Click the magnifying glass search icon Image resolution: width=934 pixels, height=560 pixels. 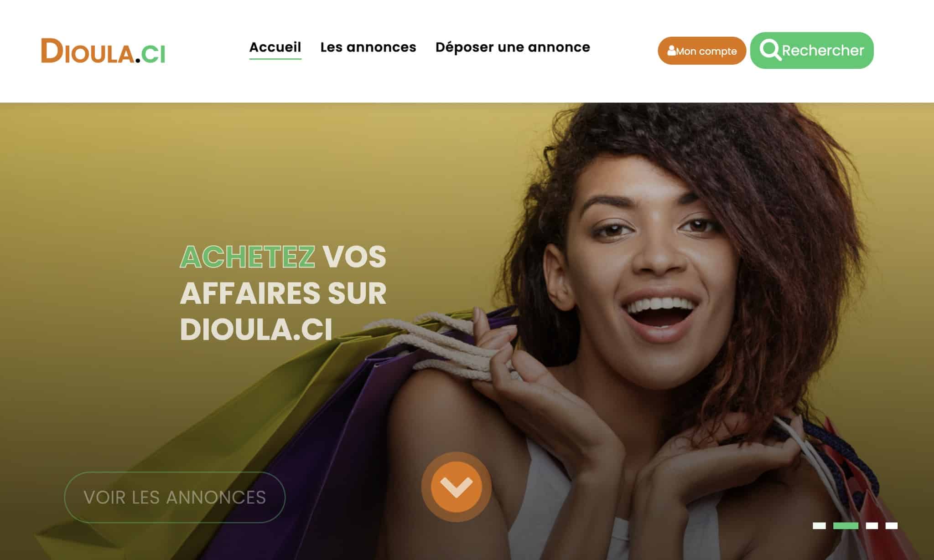pos(770,50)
